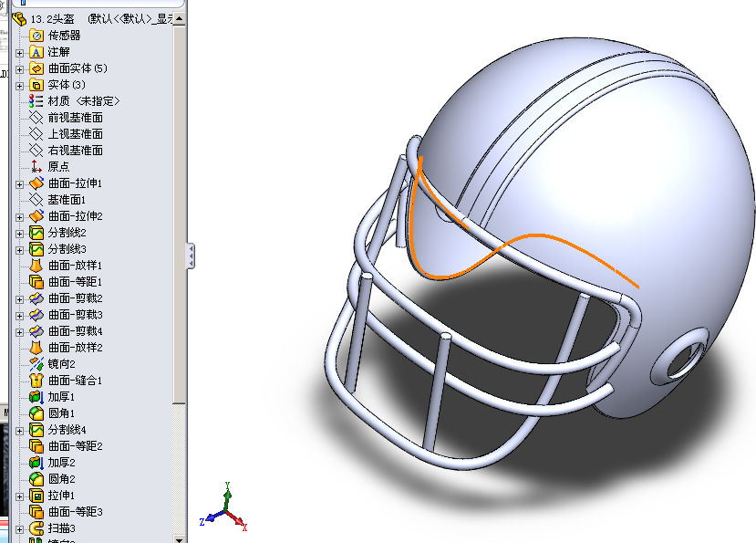Expand the 分割线2 feature

tap(20, 234)
